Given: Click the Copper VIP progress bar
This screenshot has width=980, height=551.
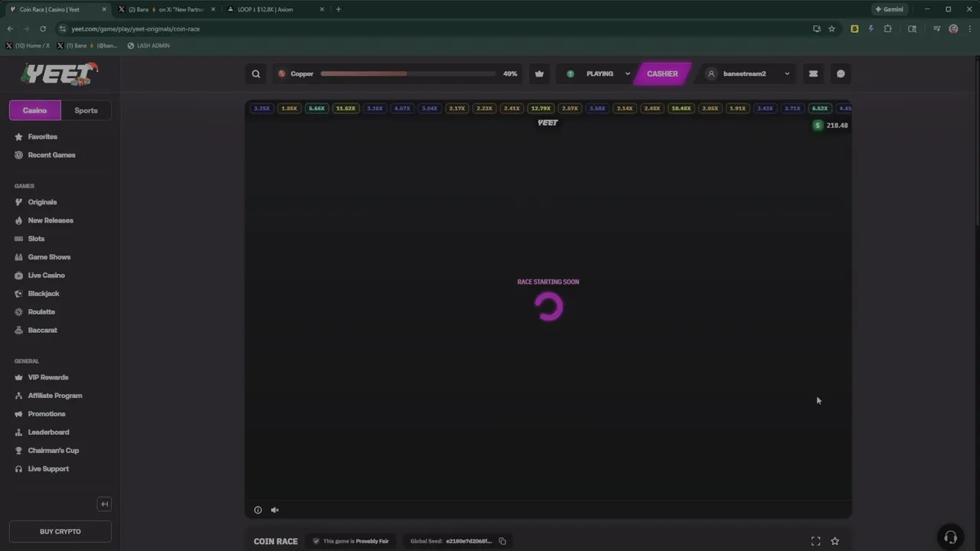Looking at the screenshot, I should (408, 74).
